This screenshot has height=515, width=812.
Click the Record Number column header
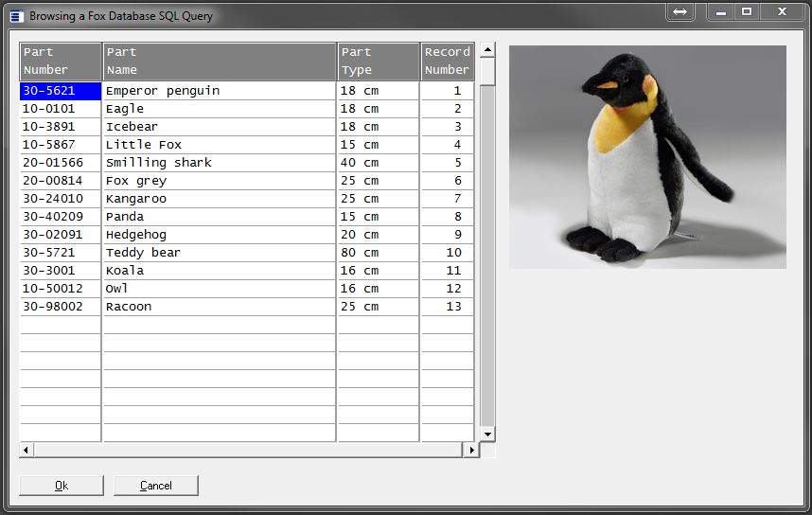(447, 61)
